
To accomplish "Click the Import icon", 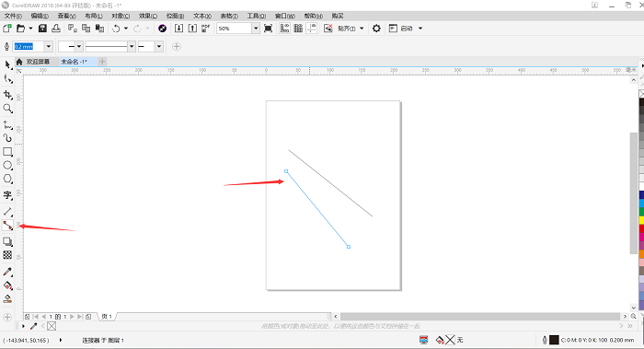I will (178, 29).
